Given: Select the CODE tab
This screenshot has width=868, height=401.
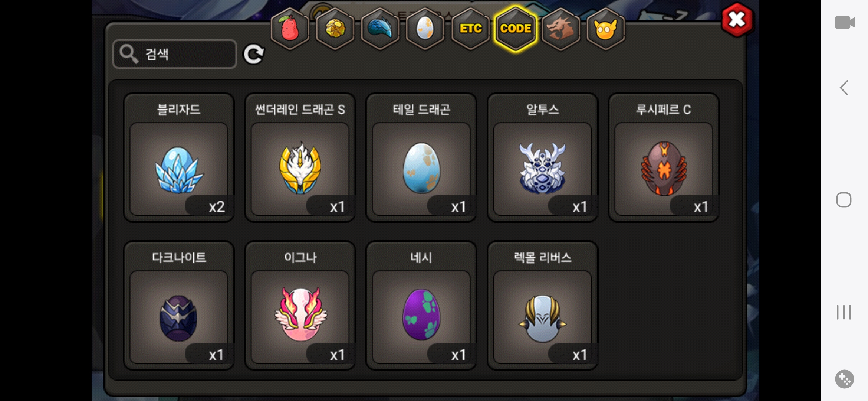Looking at the screenshot, I should coord(516,29).
